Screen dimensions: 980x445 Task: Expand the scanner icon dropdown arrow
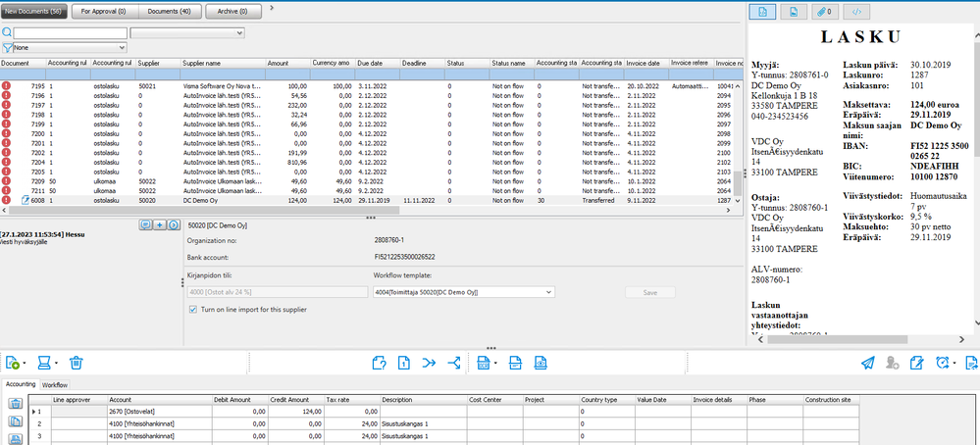point(56,364)
